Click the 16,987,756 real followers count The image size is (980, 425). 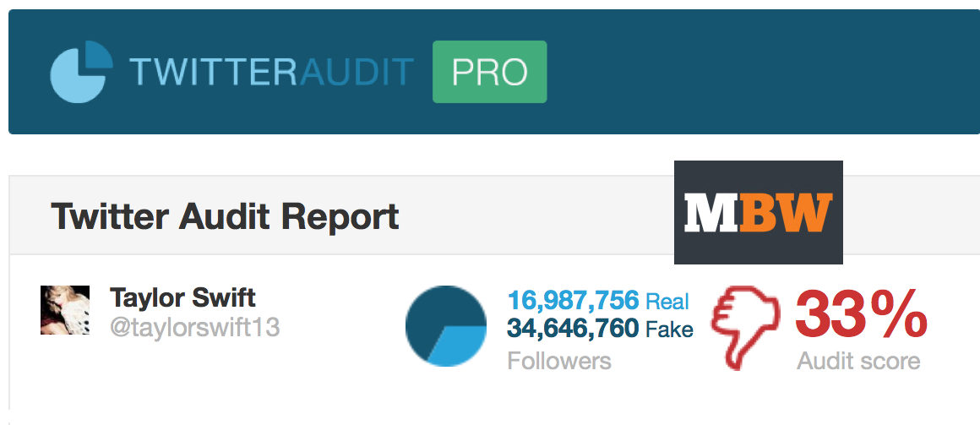tap(573, 301)
